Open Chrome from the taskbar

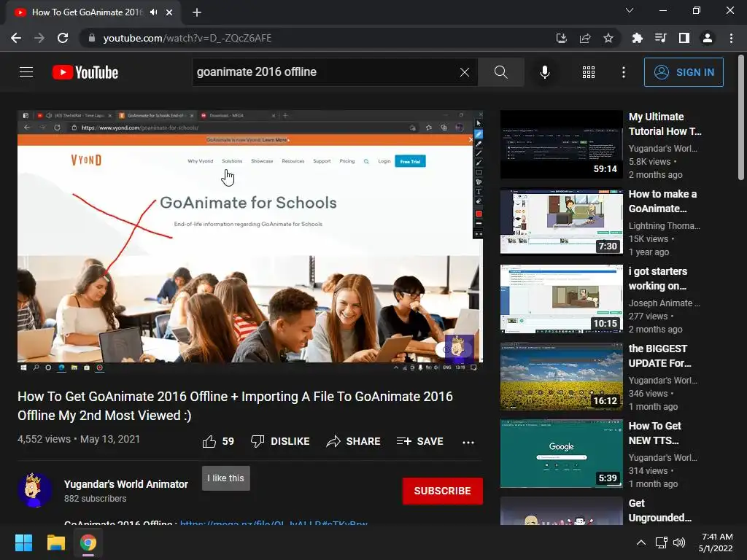click(x=88, y=542)
